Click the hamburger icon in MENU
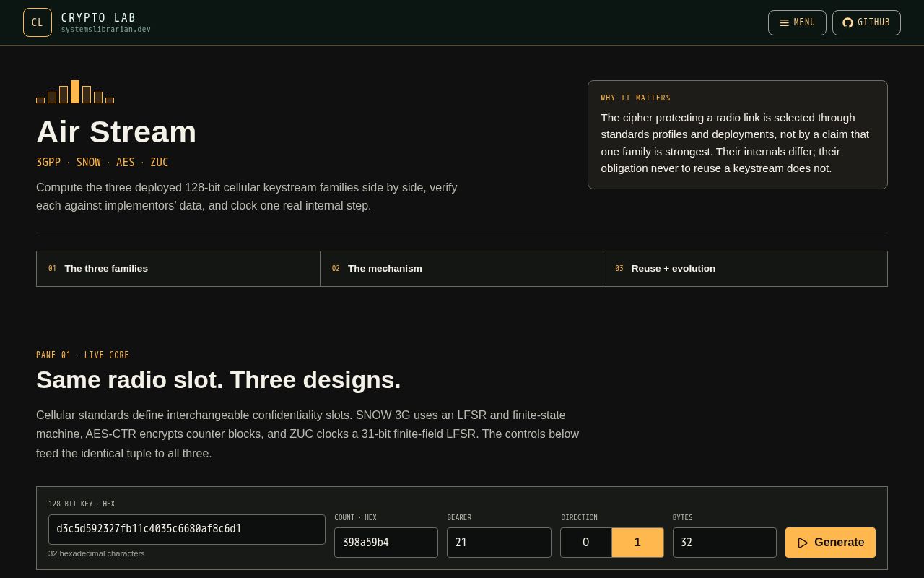This screenshot has height=578, width=924. pos(784,23)
